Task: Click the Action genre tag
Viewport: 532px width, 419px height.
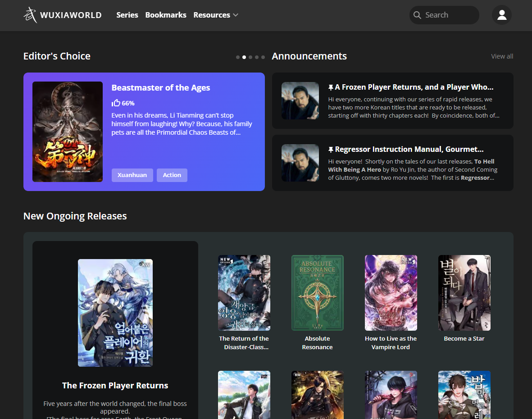Action: pyautogui.click(x=172, y=175)
